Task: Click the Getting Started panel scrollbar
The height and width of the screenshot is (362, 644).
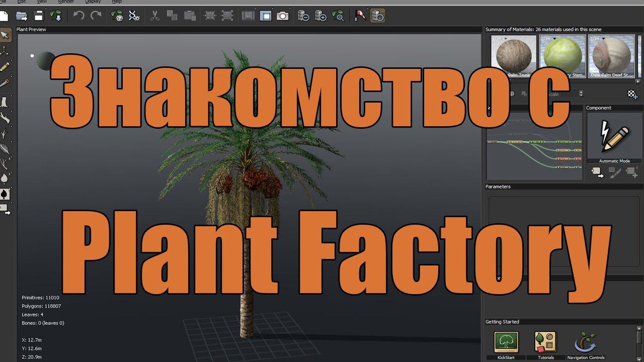Action: pyautogui.click(x=639, y=344)
